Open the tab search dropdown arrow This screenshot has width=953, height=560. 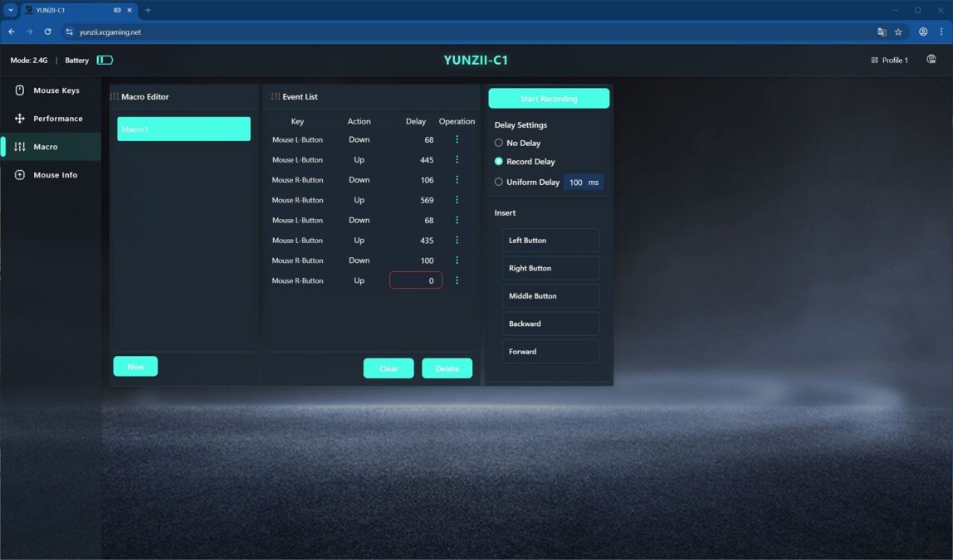10,10
